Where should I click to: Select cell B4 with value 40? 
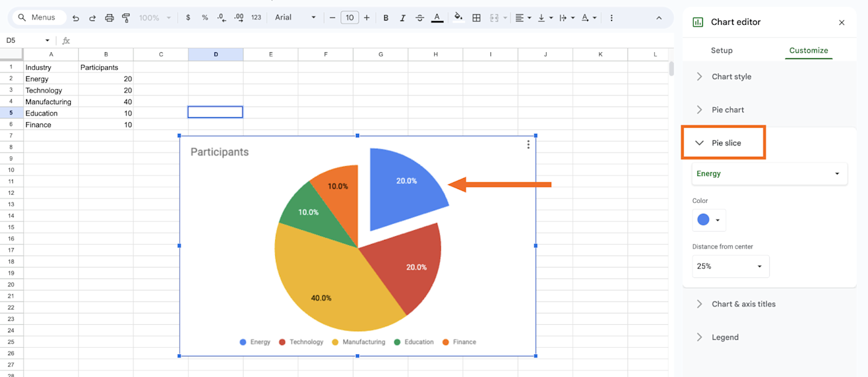pos(106,102)
